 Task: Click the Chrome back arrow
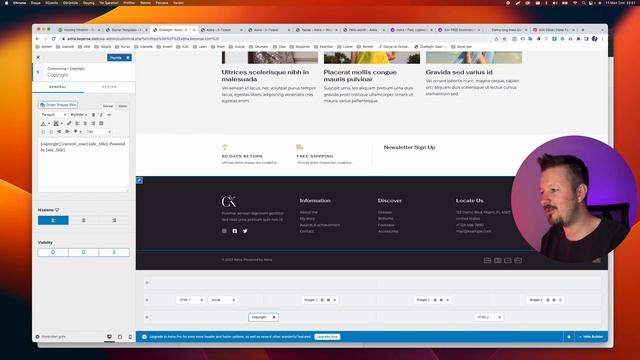click(38, 39)
